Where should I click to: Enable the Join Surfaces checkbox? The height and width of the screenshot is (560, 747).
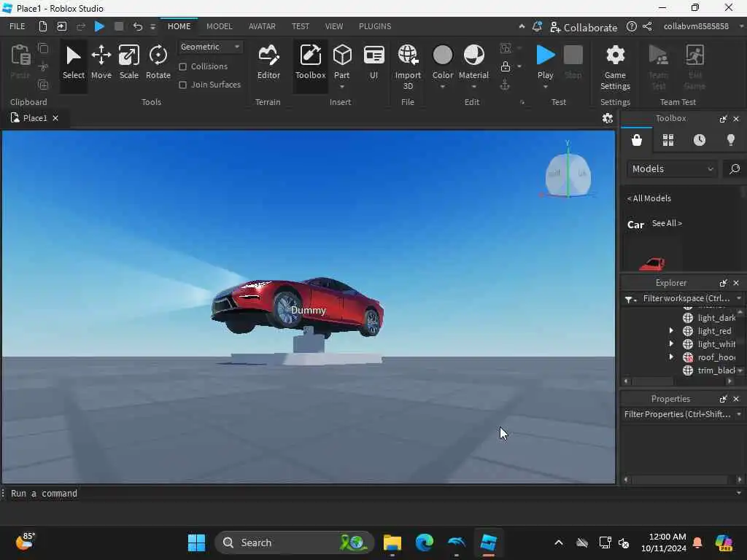[x=183, y=85]
